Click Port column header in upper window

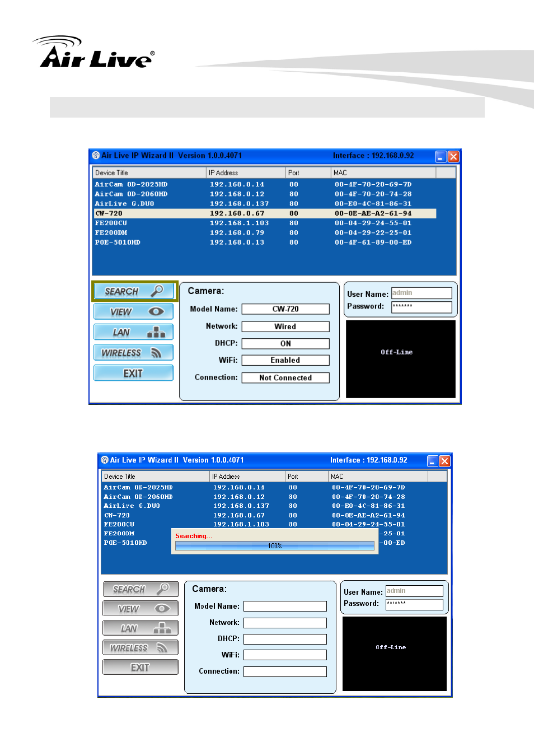[x=308, y=173]
